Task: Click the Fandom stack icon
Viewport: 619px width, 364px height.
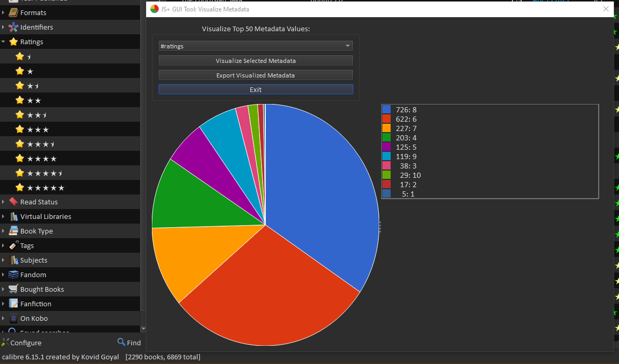Action: (x=14, y=275)
